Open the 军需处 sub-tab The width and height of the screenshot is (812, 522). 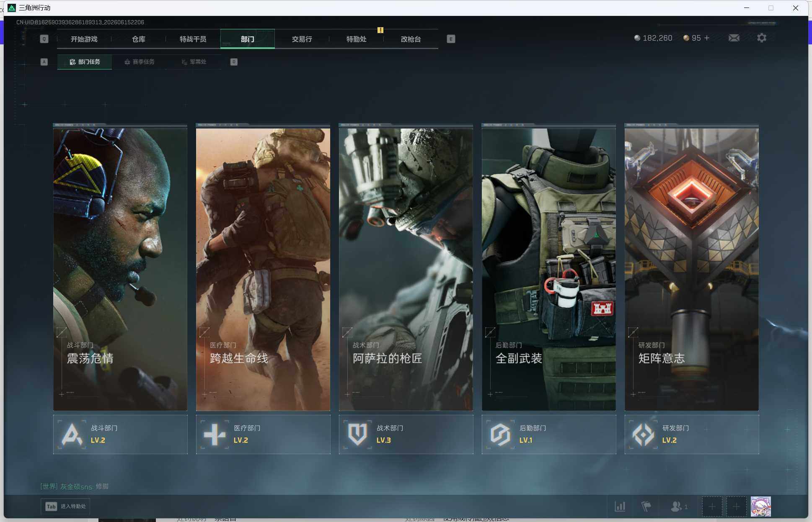point(194,62)
